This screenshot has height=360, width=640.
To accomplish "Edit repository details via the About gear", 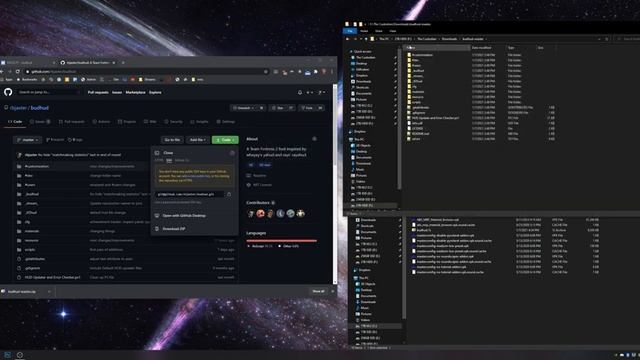I will click(314, 139).
